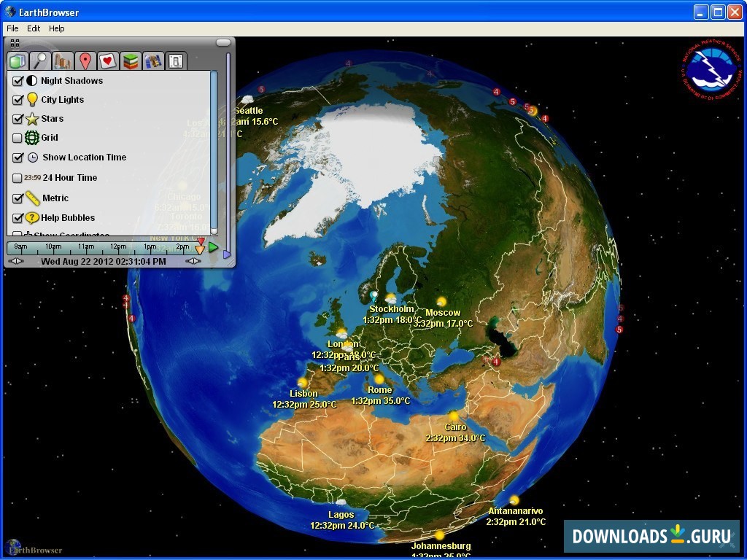
Task: Select the leftmost globe settings tab
Action: coord(18,61)
